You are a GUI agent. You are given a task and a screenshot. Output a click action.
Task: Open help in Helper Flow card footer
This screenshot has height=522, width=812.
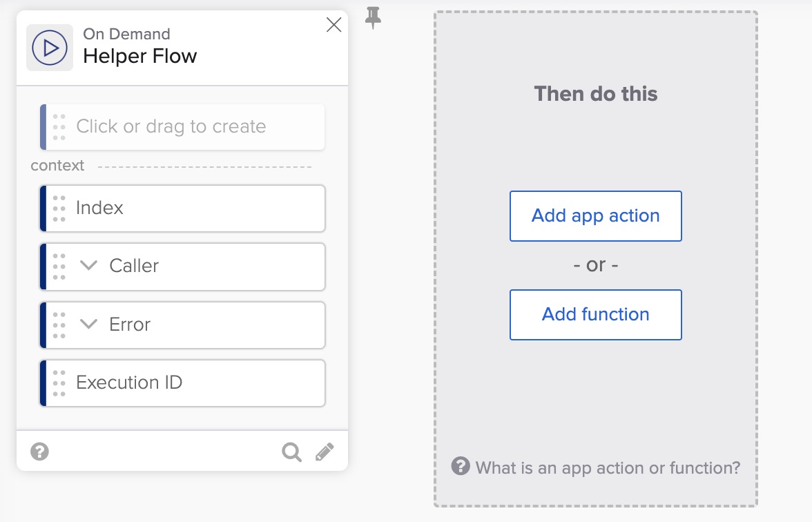click(40, 452)
